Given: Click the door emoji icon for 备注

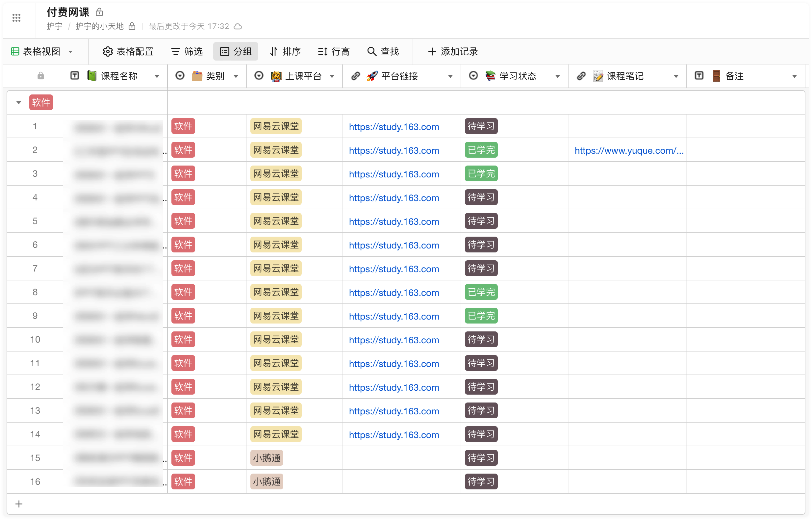Looking at the screenshot, I should (x=716, y=76).
